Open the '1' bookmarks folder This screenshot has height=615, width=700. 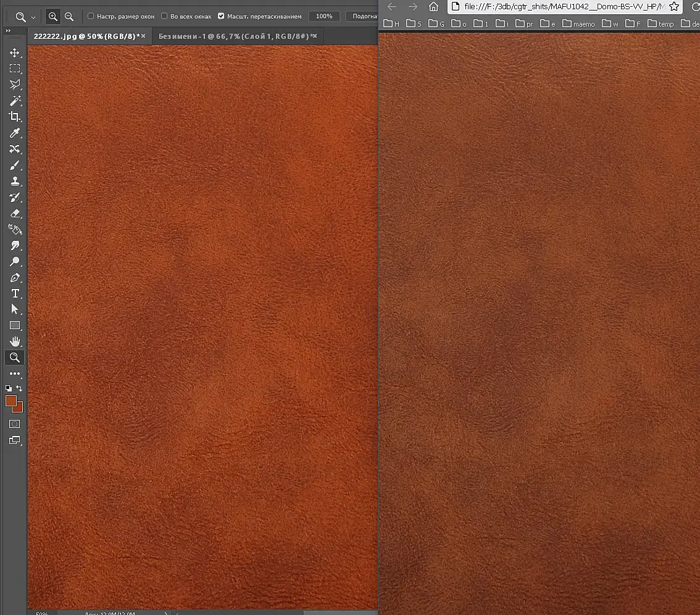point(481,23)
